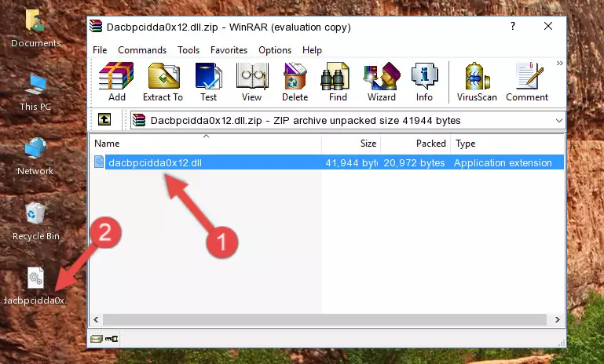
Task: Click the horizontal scrollbar right arrow
Action: pyautogui.click(x=557, y=319)
